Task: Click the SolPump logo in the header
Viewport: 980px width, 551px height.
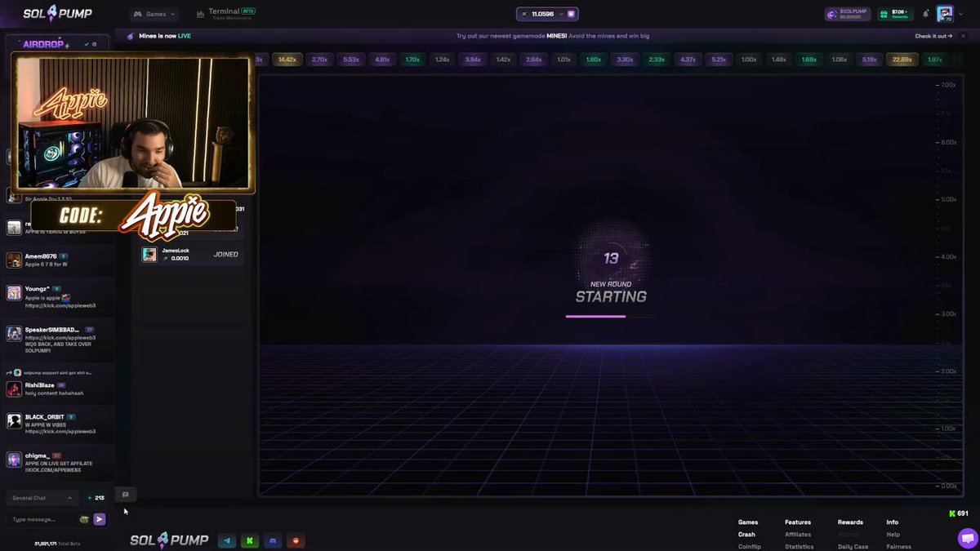Action: coord(57,14)
